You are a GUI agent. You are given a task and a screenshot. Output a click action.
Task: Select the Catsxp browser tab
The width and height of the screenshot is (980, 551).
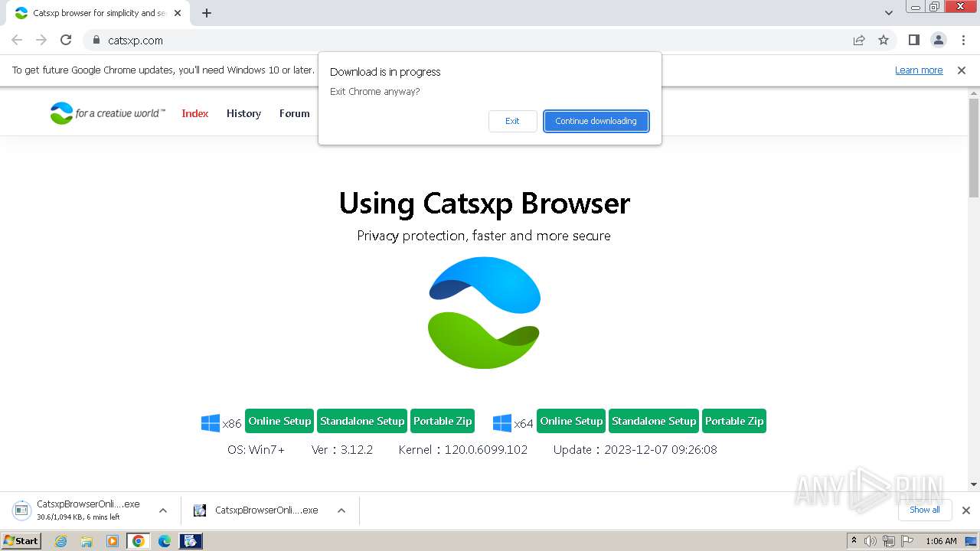pyautogui.click(x=97, y=13)
